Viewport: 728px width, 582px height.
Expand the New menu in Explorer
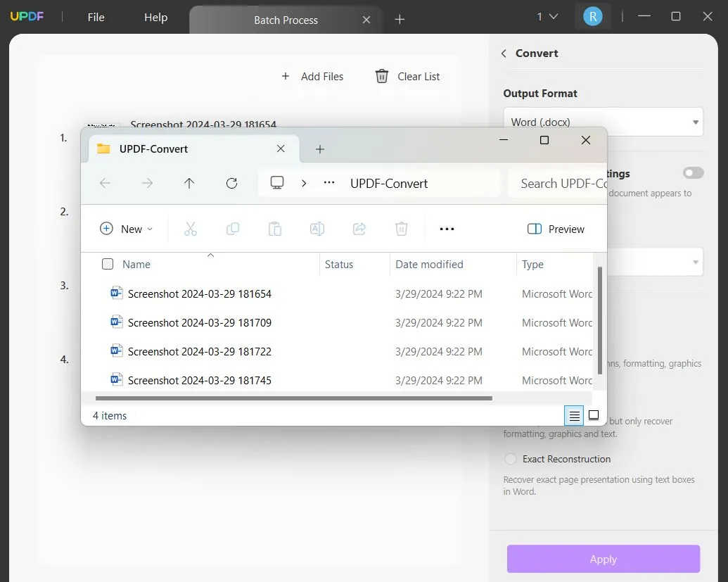tap(126, 229)
